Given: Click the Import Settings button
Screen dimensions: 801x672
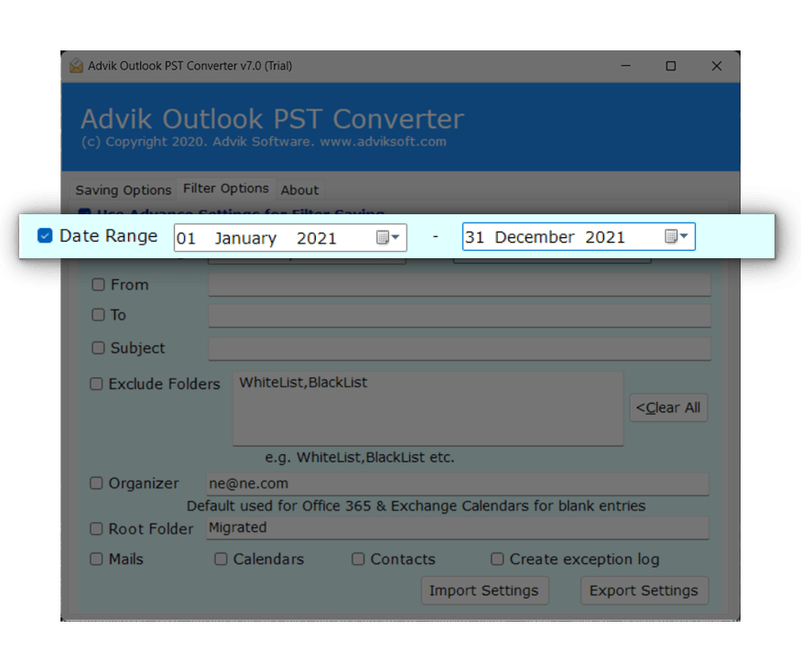Looking at the screenshot, I should click(x=484, y=591).
